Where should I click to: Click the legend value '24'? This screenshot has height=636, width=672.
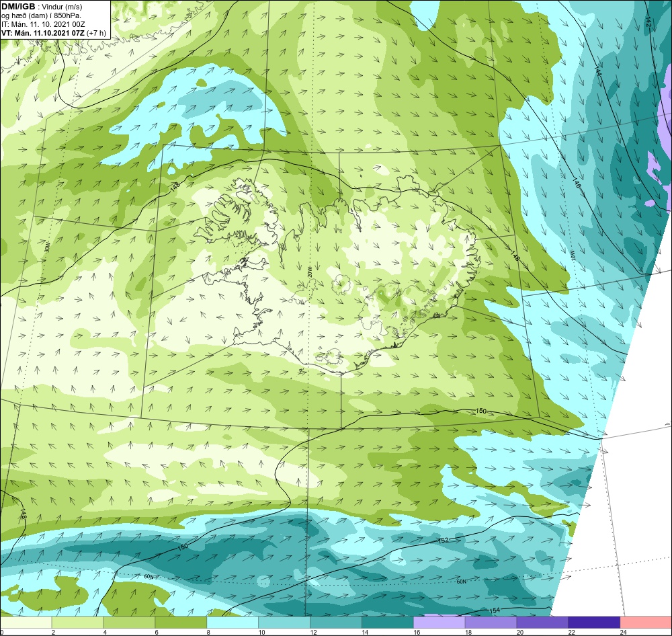(x=623, y=632)
